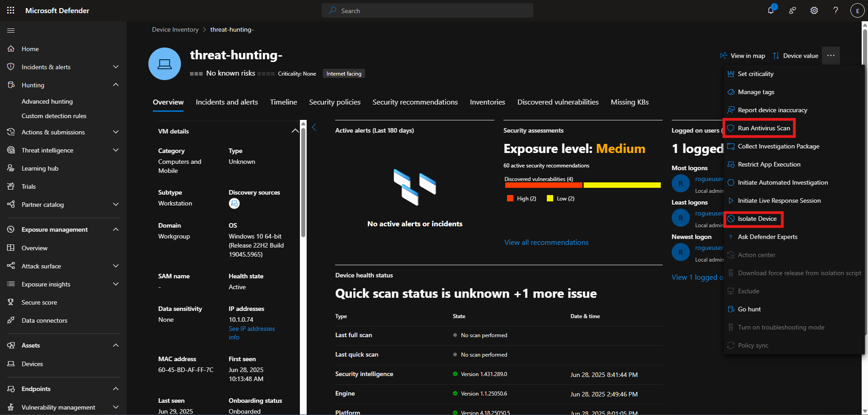Open the settings gear icon
Screen dimensions: 868x415
[x=814, y=10]
